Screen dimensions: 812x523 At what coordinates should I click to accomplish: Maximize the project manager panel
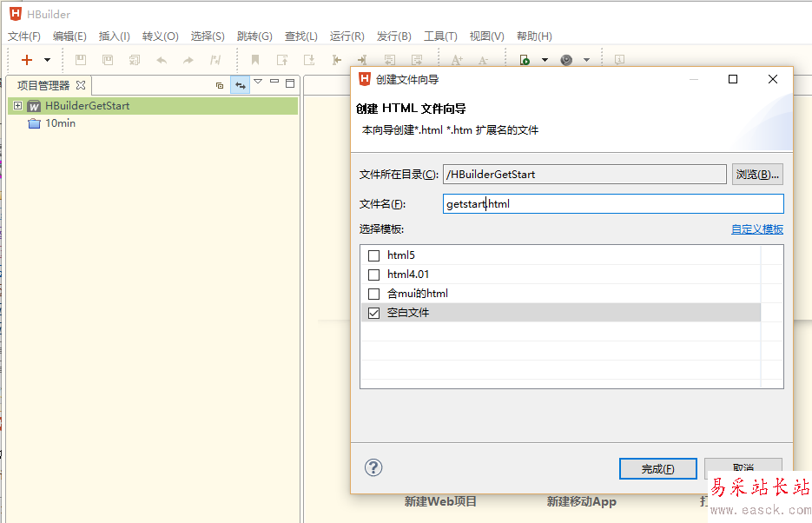pos(290,83)
